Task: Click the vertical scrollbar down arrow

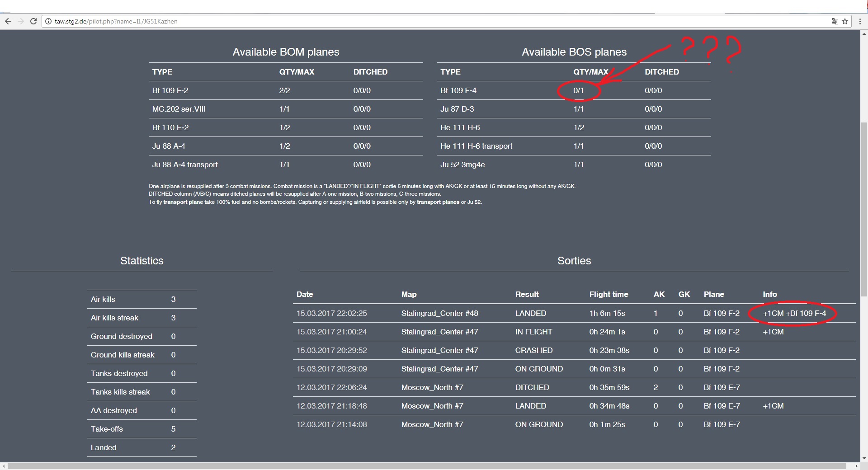Action: click(x=864, y=457)
